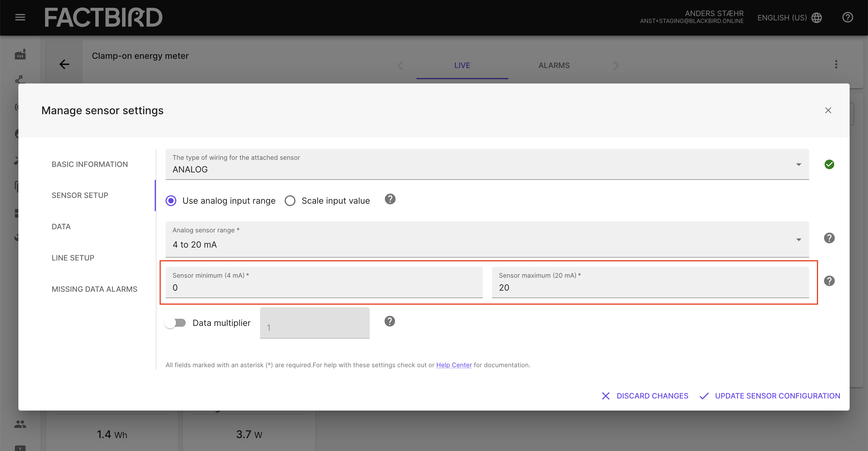868x451 pixels.
Task: Close the Manage sensor settings dialog
Action: tap(828, 110)
